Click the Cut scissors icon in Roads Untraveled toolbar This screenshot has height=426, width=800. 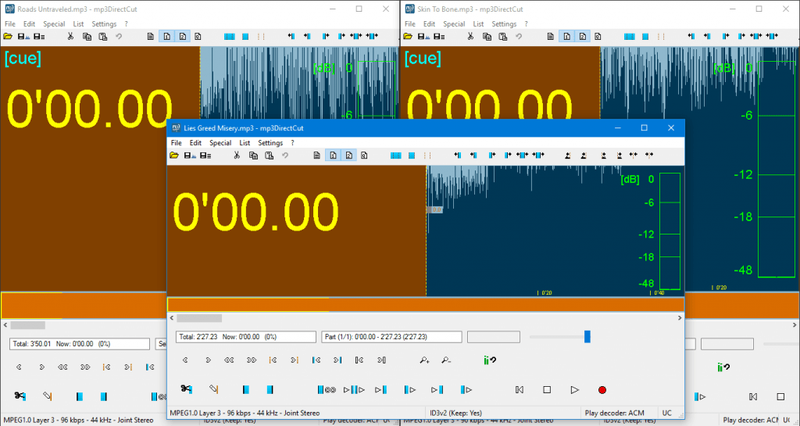coord(70,36)
